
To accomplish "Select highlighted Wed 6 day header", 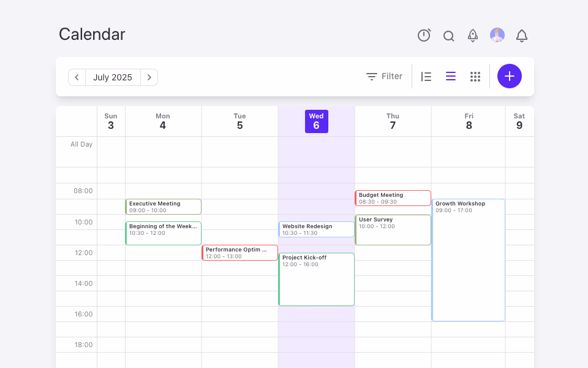I will [317, 121].
